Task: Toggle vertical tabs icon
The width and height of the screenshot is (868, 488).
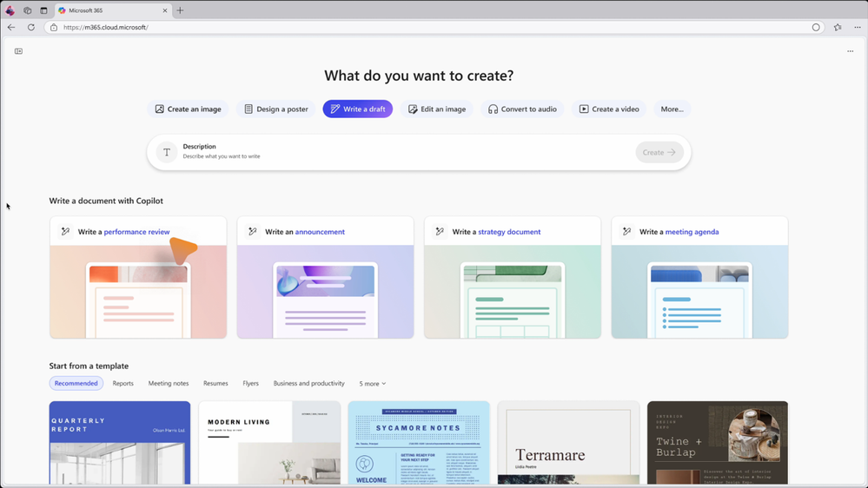Action: [x=43, y=10]
